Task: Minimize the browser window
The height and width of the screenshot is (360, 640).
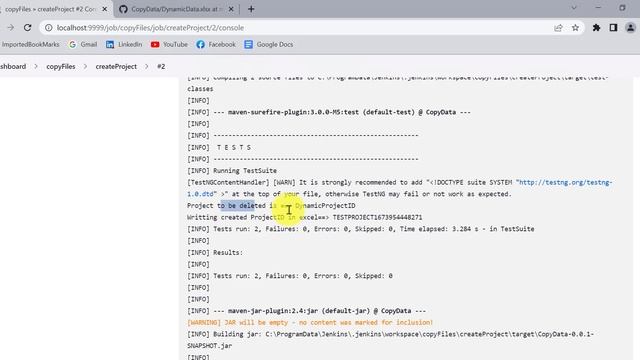Action: coord(598,8)
